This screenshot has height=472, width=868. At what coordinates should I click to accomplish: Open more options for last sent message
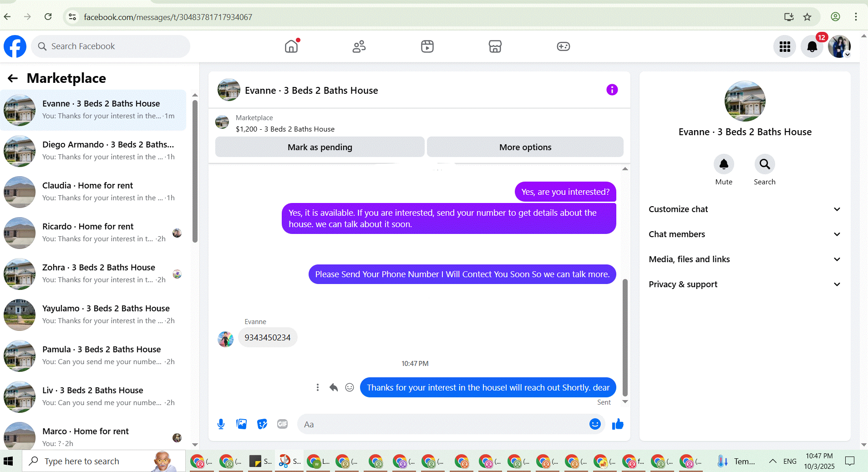318,387
